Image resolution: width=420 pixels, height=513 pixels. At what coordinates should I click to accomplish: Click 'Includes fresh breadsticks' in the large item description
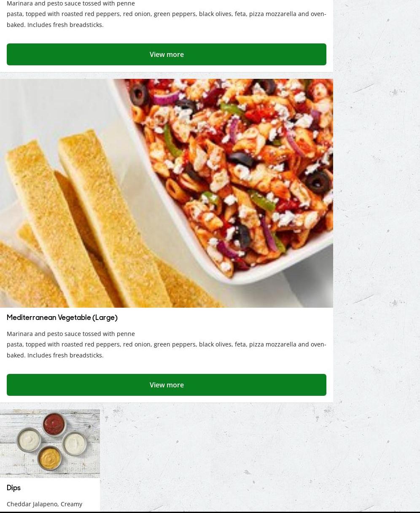[x=65, y=355]
